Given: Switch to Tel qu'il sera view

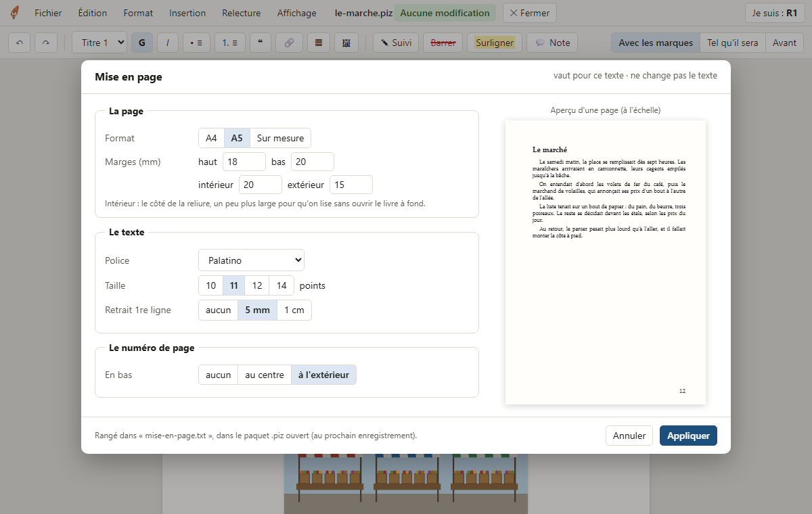Looking at the screenshot, I should 733,43.
